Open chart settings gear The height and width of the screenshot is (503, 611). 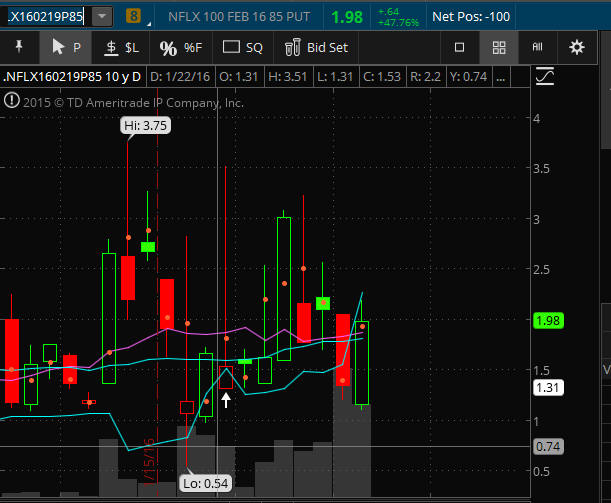(577, 48)
